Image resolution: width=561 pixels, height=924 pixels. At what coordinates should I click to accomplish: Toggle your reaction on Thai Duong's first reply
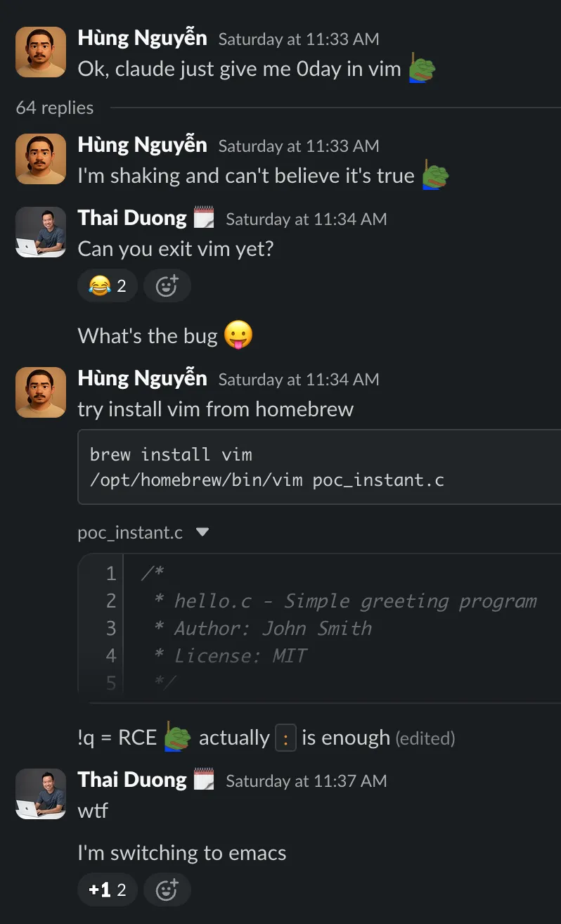107,285
